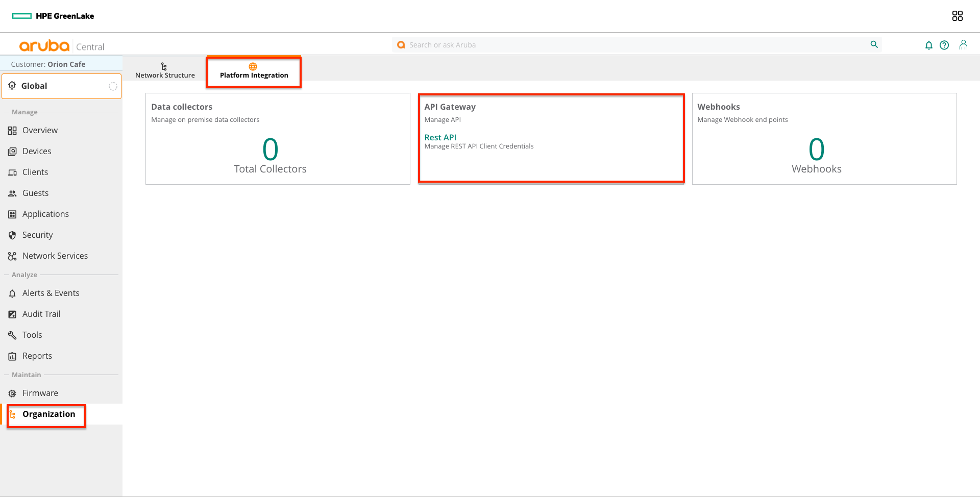Open the notifications bell icon

(x=928, y=45)
